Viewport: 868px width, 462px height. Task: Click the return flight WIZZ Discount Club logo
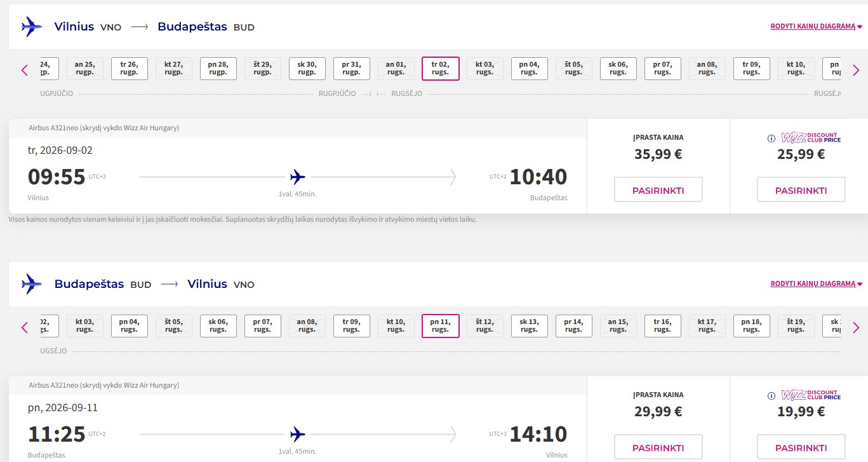point(810,395)
